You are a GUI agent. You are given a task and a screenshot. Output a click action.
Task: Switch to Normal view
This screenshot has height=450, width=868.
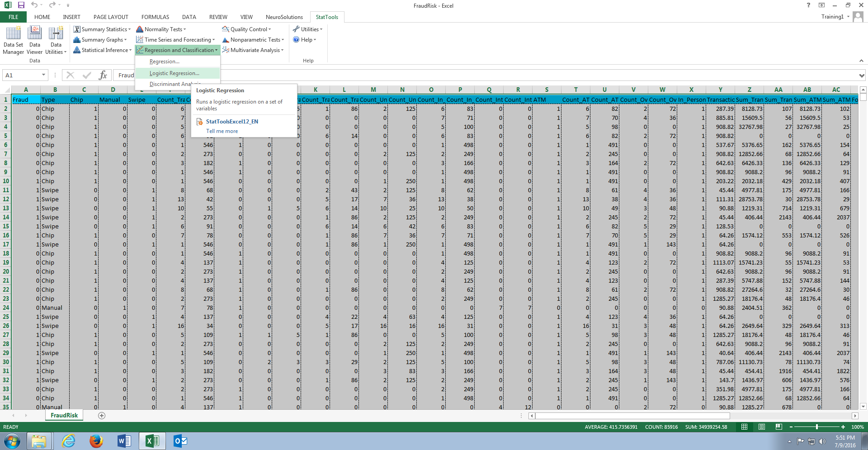click(x=744, y=427)
